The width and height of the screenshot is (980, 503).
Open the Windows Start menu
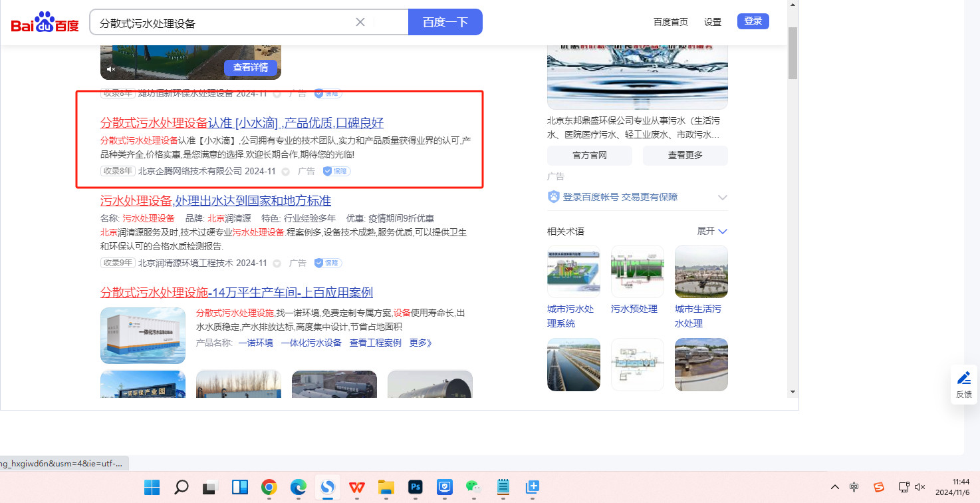pyautogui.click(x=152, y=488)
